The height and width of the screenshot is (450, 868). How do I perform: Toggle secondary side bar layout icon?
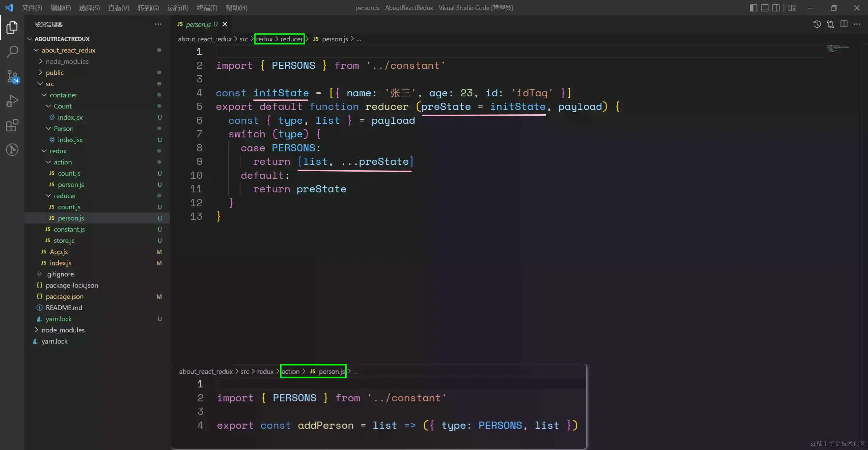[776, 7]
